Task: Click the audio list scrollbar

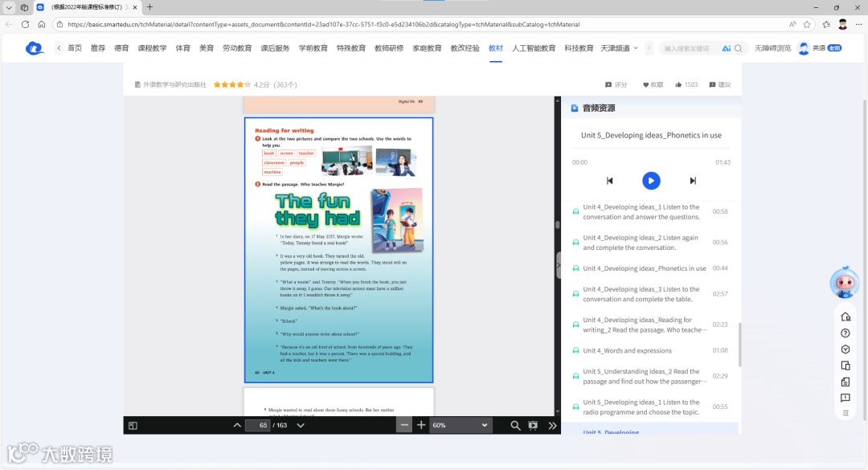Action: click(739, 343)
